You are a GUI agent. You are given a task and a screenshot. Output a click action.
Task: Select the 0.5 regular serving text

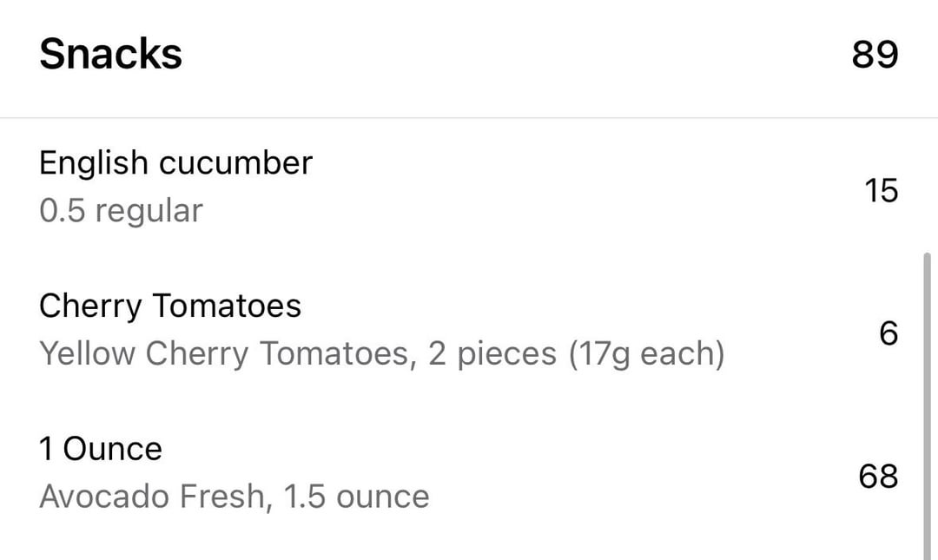point(121,211)
